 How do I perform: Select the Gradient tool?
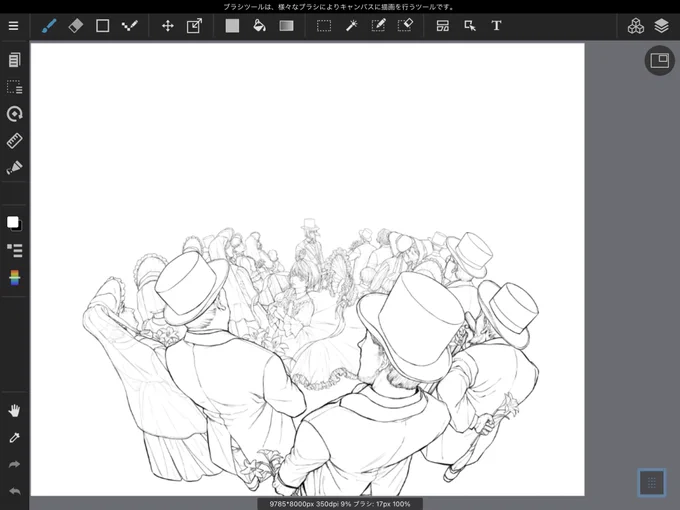coord(286,26)
